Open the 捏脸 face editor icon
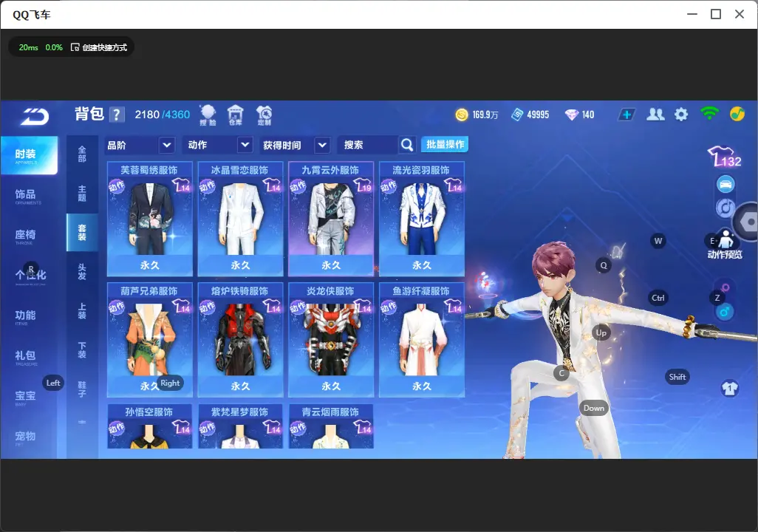 [208, 115]
